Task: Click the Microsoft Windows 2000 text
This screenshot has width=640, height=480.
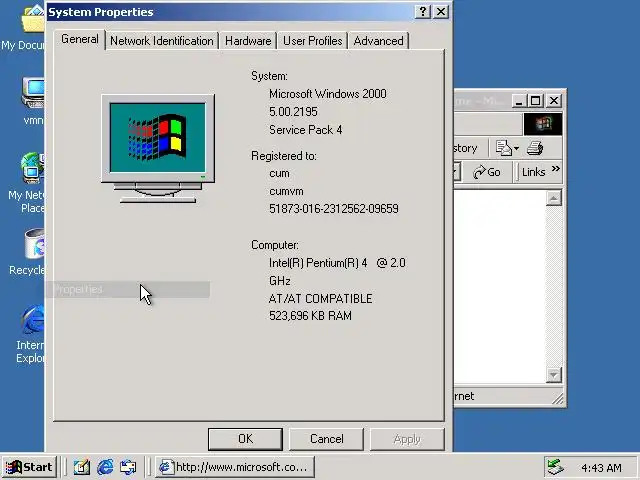Action: (x=327, y=94)
